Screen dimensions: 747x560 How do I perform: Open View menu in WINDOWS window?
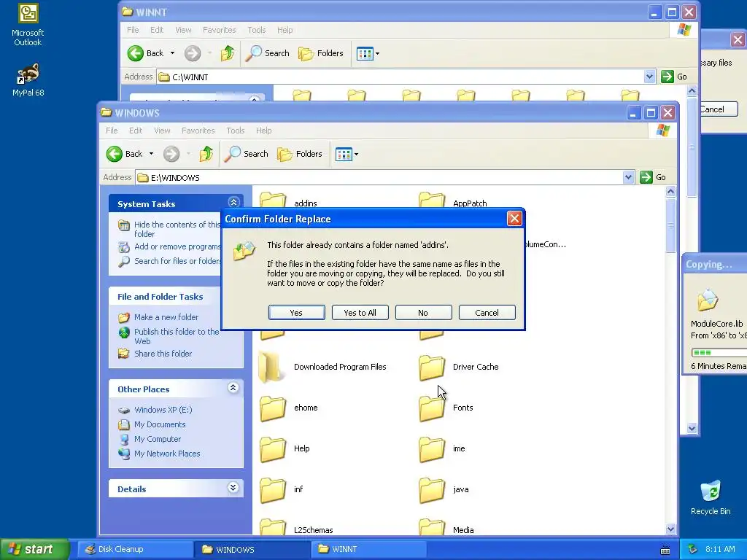(x=162, y=131)
